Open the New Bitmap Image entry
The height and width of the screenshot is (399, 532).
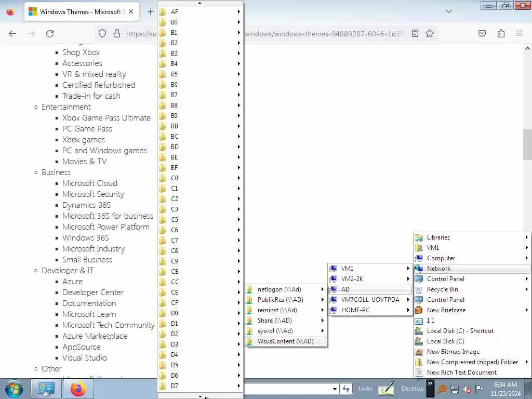[472, 352]
